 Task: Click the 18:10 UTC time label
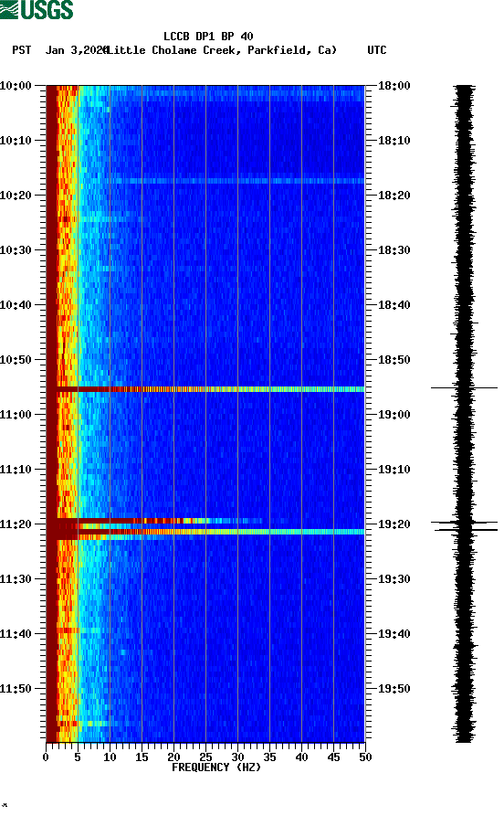pos(394,141)
